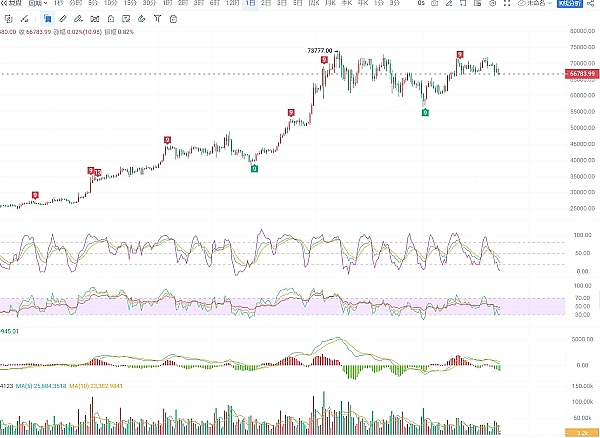
Task: Choose the 周K weekly chart tab
Action: click(314, 3)
